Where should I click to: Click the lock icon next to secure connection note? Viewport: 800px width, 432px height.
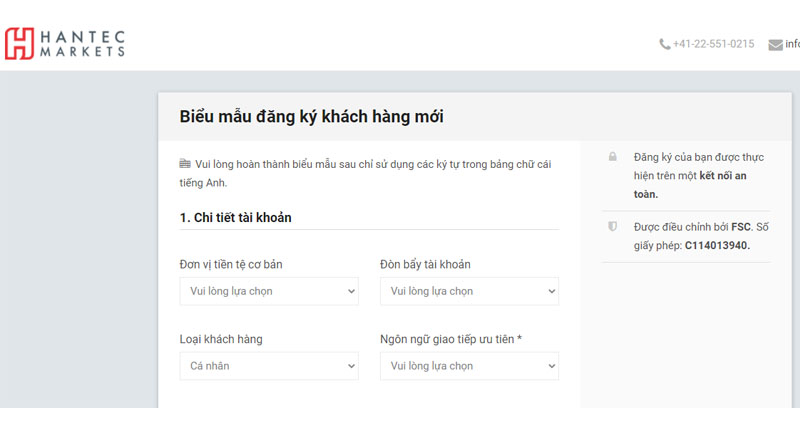pyautogui.click(x=612, y=157)
